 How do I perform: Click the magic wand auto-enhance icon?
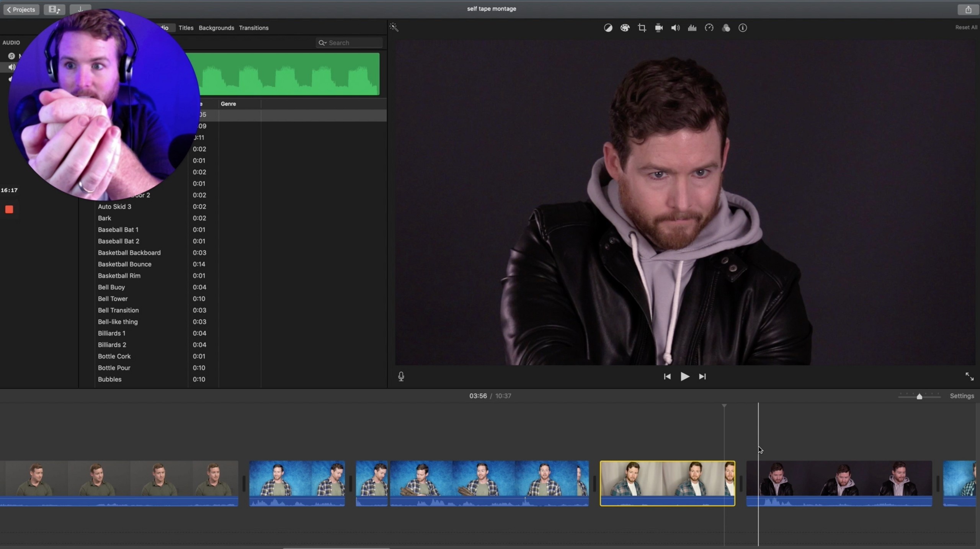(x=394, y=27)
